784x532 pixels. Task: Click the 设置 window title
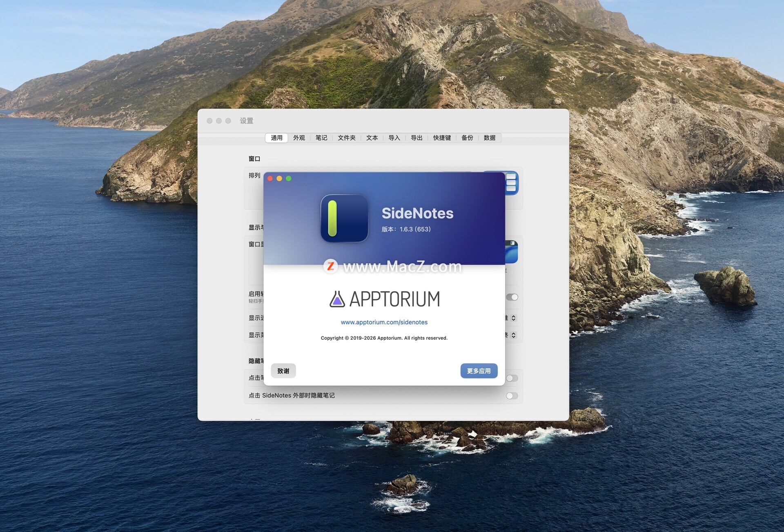[x=247, y=121]
